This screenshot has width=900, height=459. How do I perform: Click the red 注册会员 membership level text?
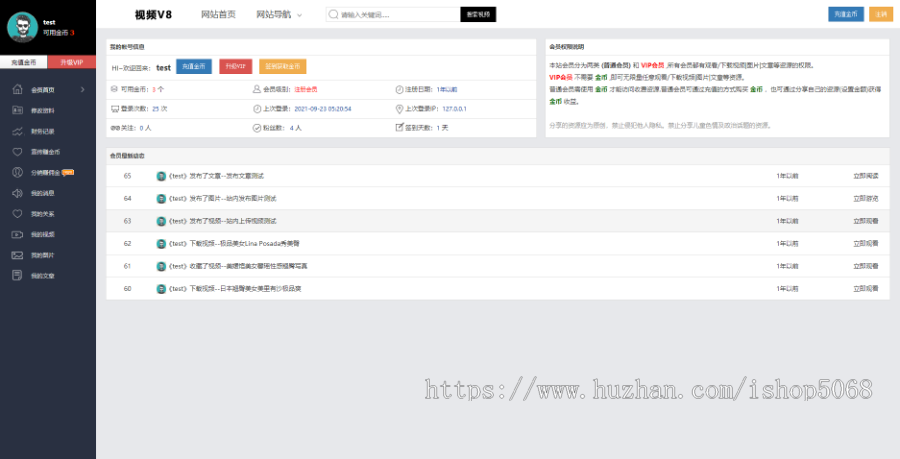coord(306,90)
